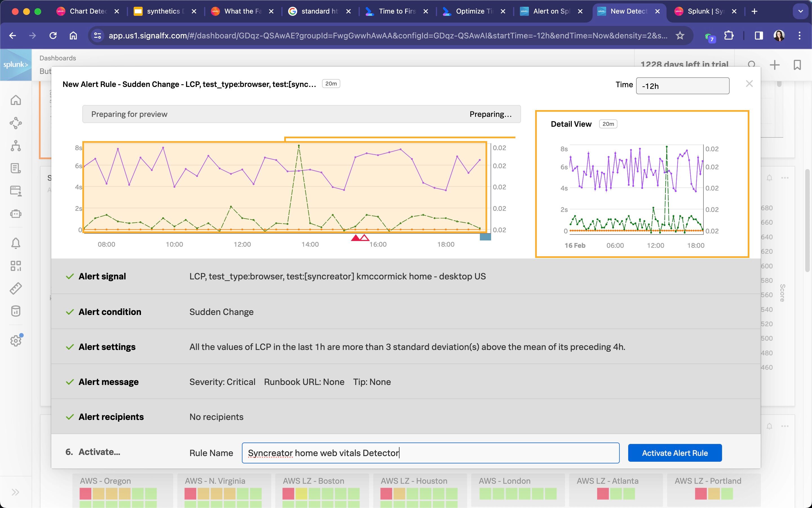Open the RUM browser-user icon in sidebar
Screen dimensions: 812x508
(x=16, y=191)
